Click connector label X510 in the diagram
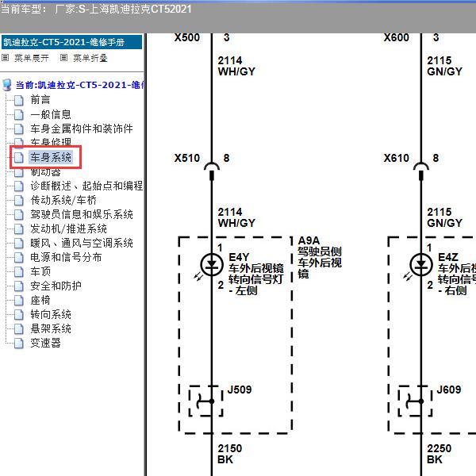The image size is (476, 476). (x=187, y=158)
